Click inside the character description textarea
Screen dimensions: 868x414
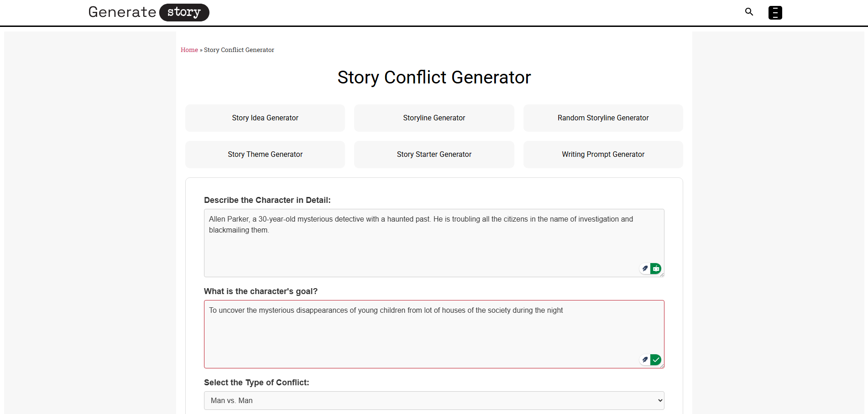pos(434,237)
